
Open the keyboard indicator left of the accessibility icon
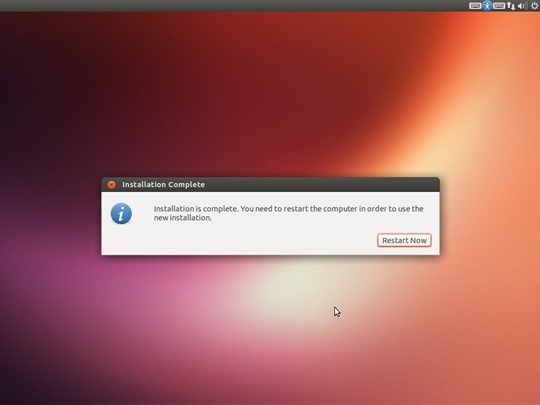[475, 6]
